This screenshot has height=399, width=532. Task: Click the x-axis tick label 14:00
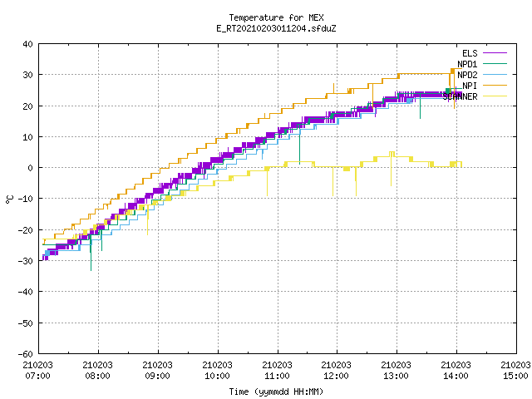456,376
